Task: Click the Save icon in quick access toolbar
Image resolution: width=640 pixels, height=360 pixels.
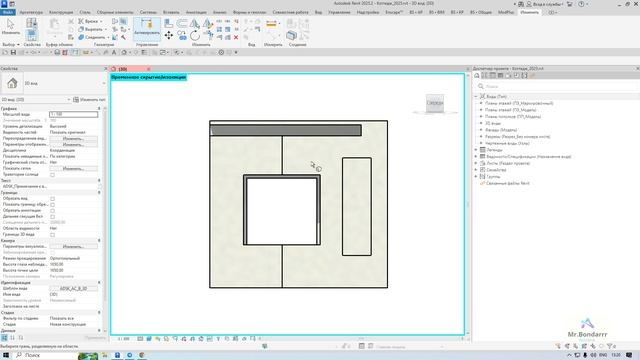Action: [x=13, y=53]
